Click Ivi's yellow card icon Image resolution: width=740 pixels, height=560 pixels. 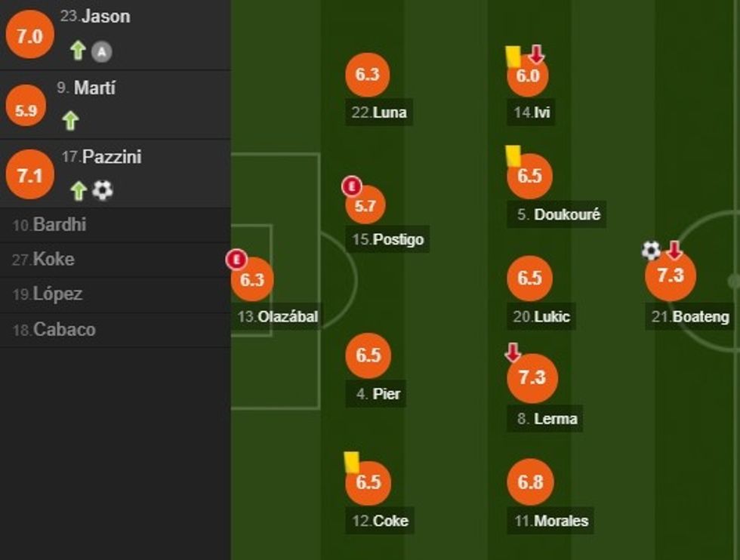point(513,57)
